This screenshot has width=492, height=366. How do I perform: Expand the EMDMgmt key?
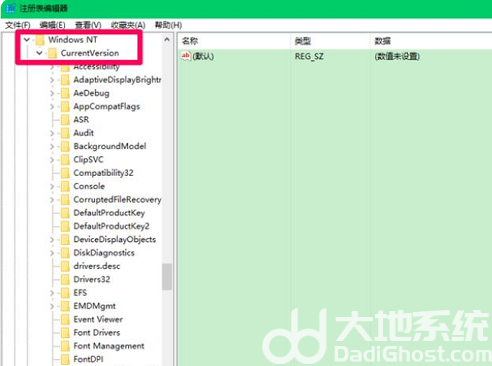click(x=52, y=306)
